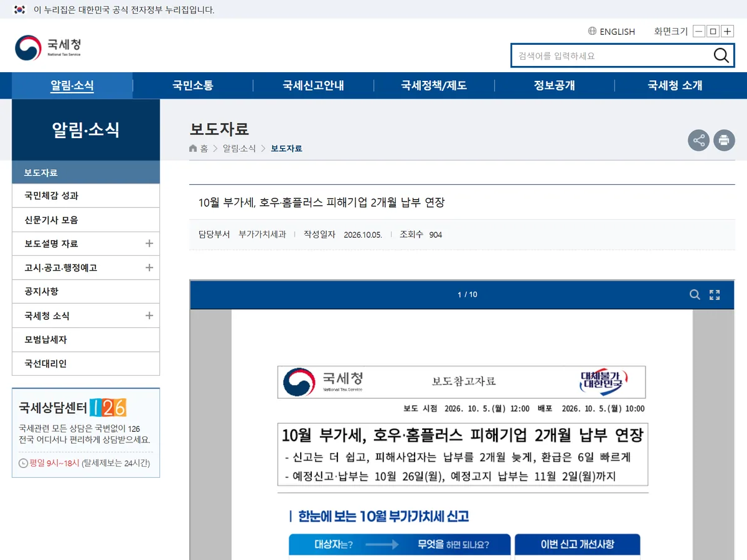Screen dimensions: 747x560
Task: Click the date 2026.10.05.
Action: click(363, 235)
